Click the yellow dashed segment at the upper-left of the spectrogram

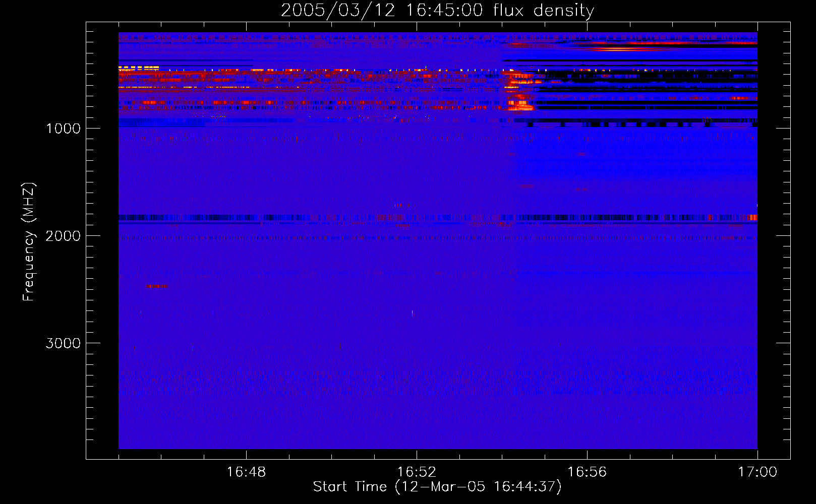point(139,68)
